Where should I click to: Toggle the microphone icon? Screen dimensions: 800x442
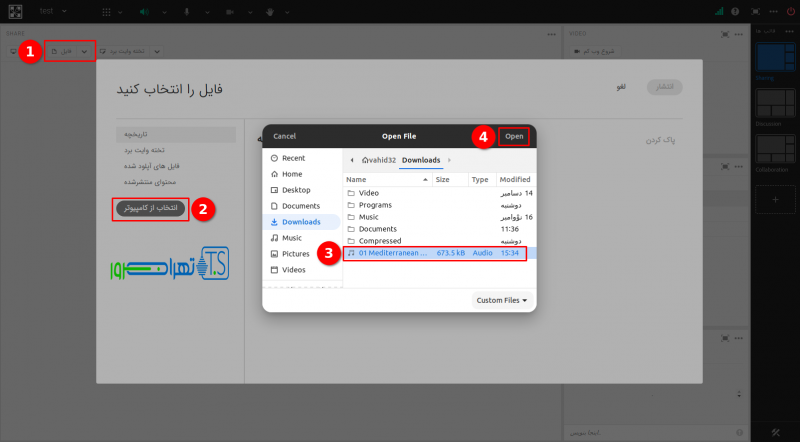point(187,12)
